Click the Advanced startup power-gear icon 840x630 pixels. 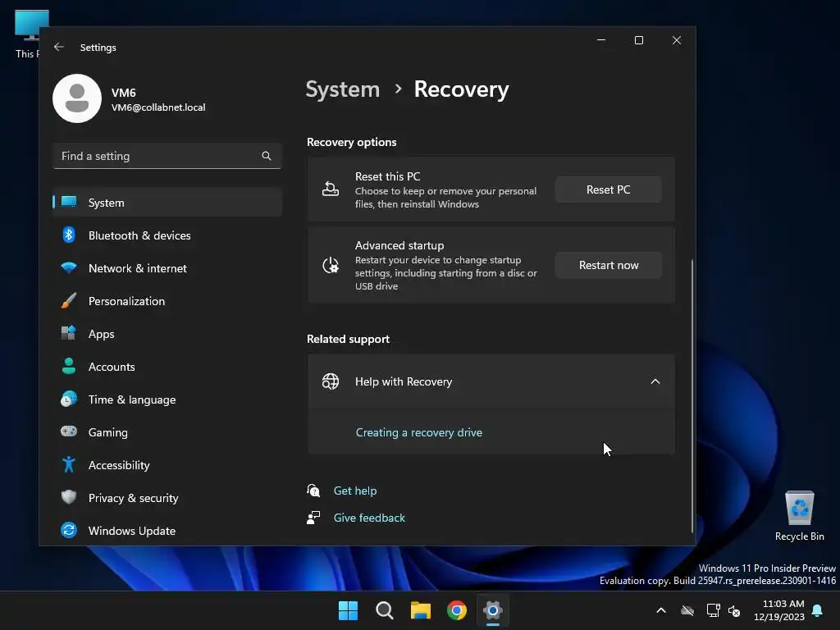[x=330, y=265]
